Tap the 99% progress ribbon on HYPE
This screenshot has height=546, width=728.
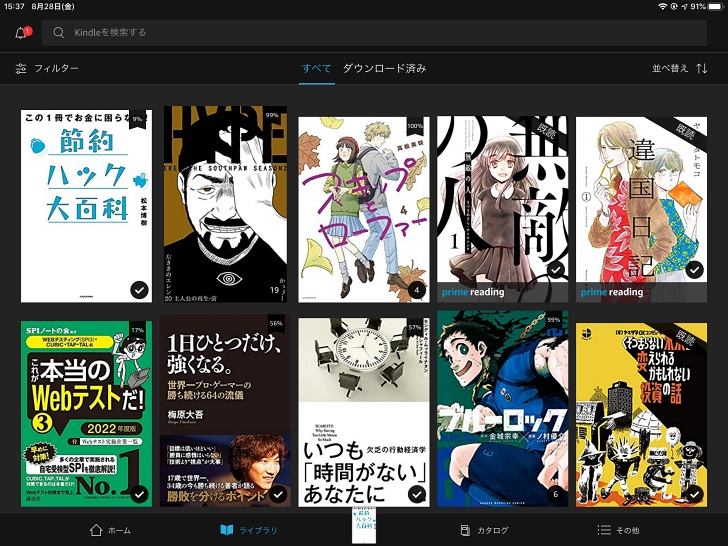[x=272, y=116]
